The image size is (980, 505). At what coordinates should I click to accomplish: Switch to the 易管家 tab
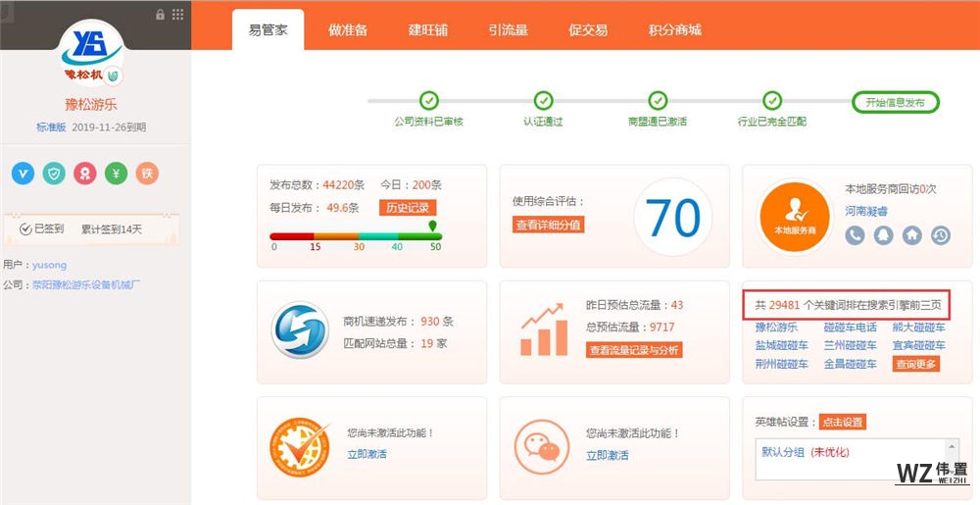269,30
